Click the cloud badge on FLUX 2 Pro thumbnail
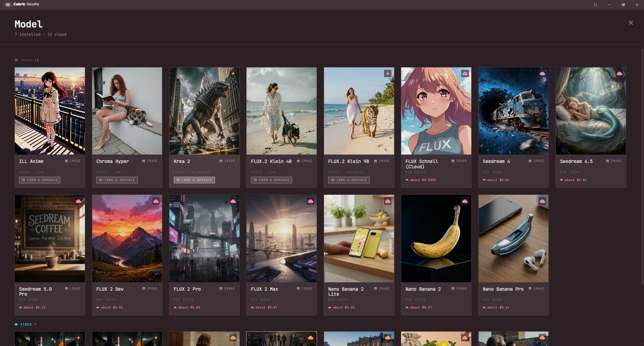Image resolution: width=644 pixels, height=346 pixels. pos(233,201)
